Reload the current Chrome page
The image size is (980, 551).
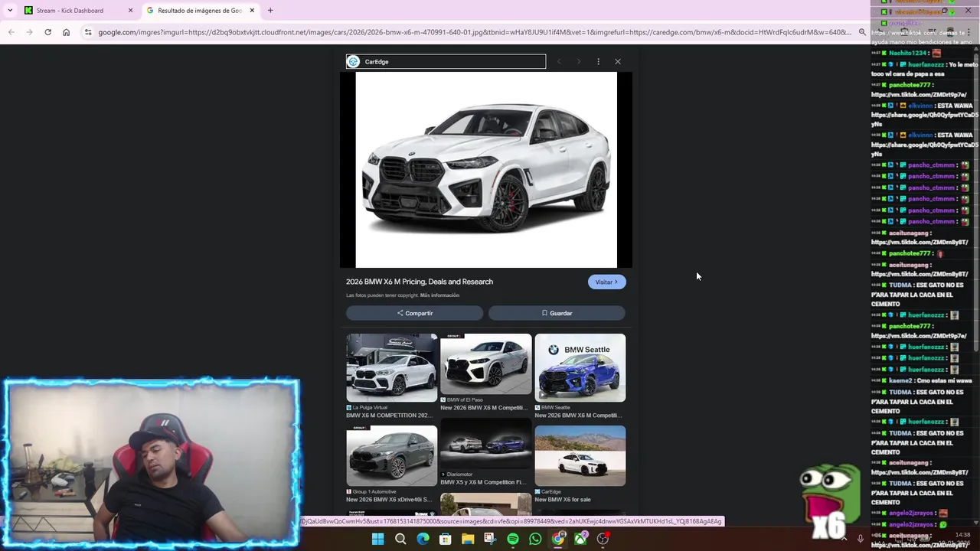[47, 32]
